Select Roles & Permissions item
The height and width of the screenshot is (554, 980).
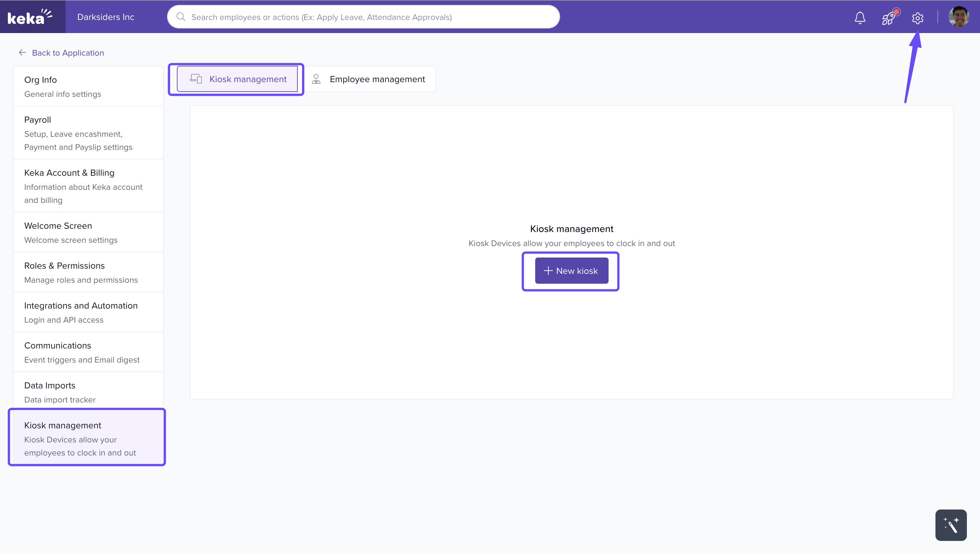click(88, 272)
